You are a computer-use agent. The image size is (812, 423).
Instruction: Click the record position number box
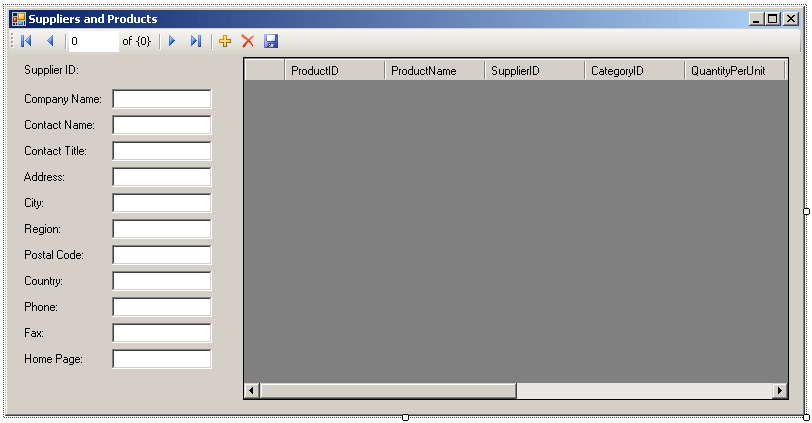click(x=91, y=41)
